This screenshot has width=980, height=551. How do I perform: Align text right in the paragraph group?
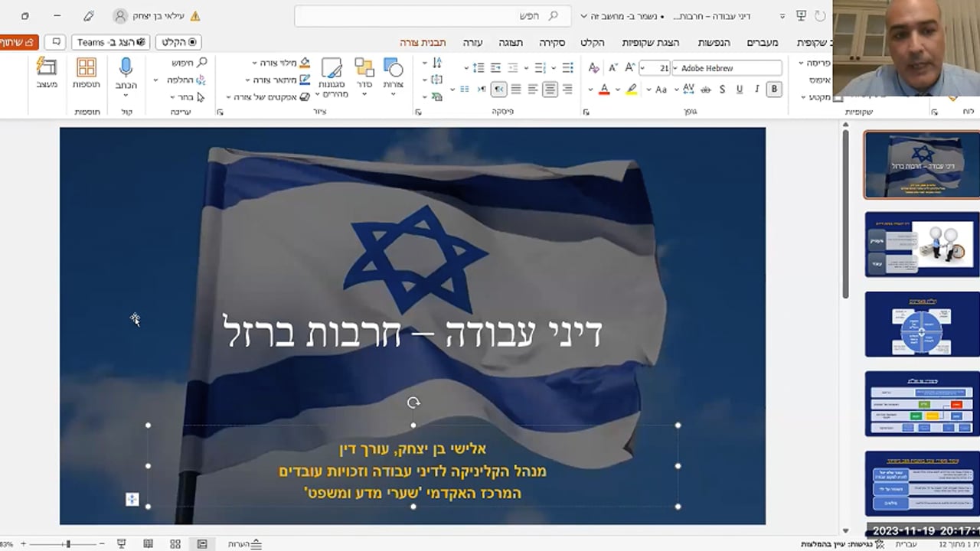pos(567,90)
